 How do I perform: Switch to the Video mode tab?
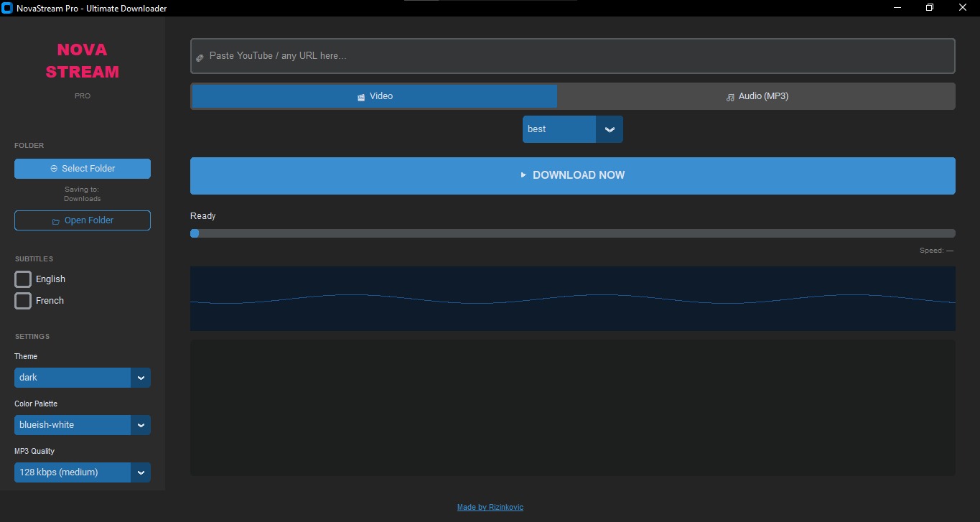374,96
